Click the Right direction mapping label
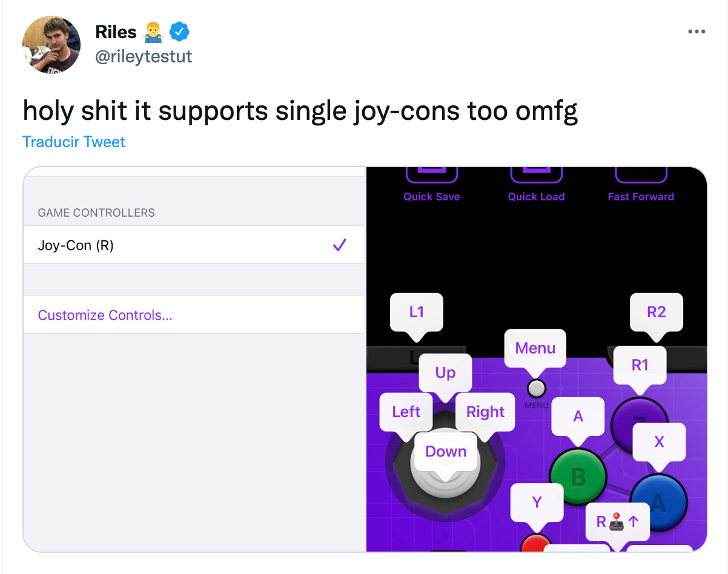 (x=485, y=412)
